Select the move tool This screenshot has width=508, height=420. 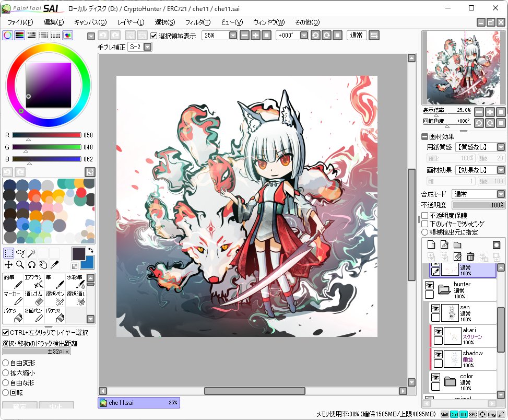tap(8, 264)
